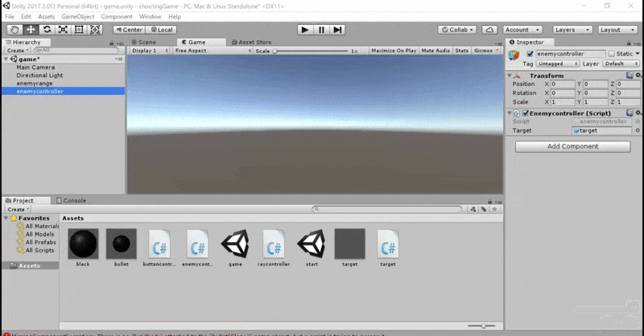
Task: Search by type icon in Project
Action: (473, 209)
